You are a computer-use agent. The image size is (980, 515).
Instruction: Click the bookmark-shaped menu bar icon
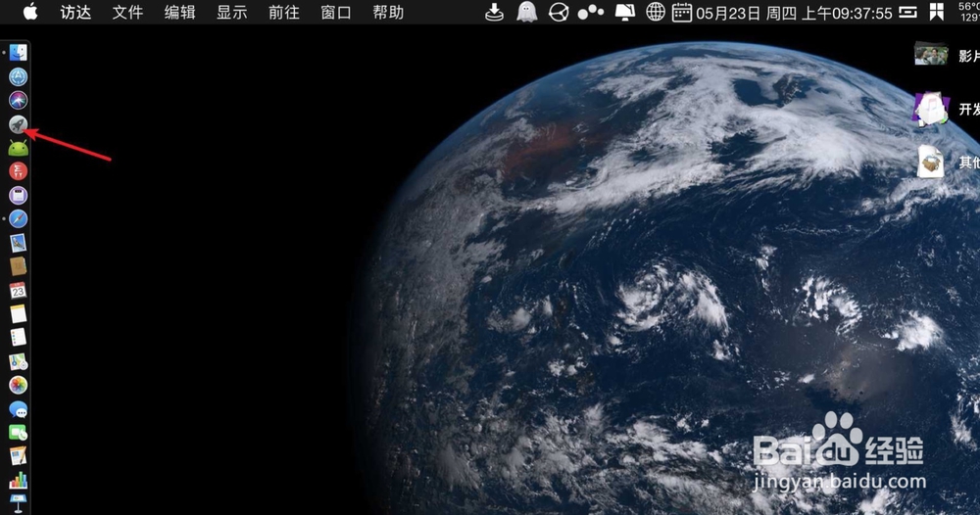pos(937,12)
